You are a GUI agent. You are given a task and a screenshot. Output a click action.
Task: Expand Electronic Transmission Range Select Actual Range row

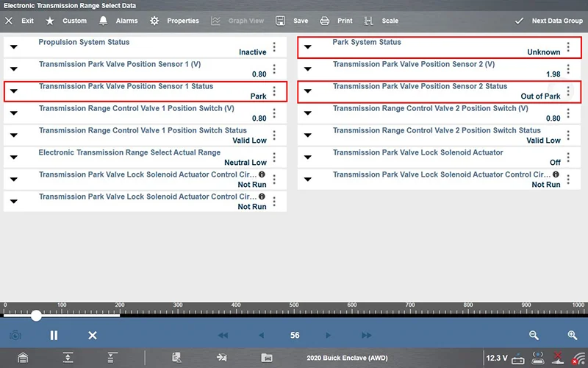click(14, 158)
